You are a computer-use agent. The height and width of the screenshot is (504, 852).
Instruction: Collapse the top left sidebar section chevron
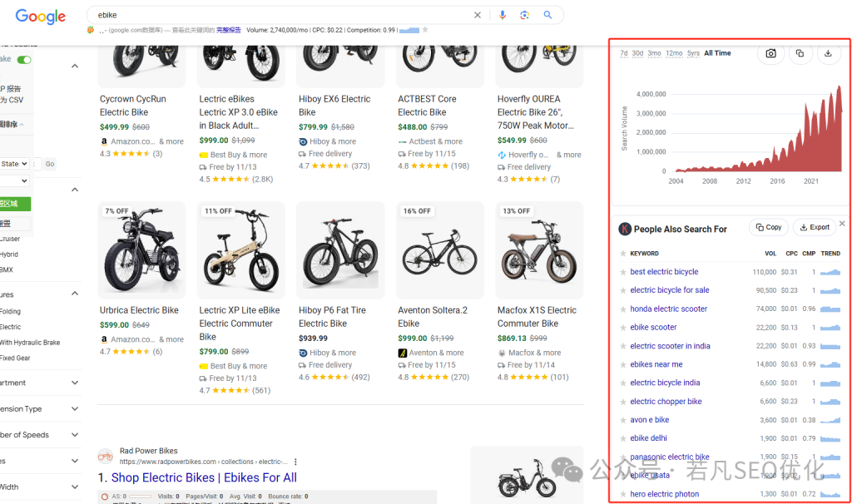74,67
